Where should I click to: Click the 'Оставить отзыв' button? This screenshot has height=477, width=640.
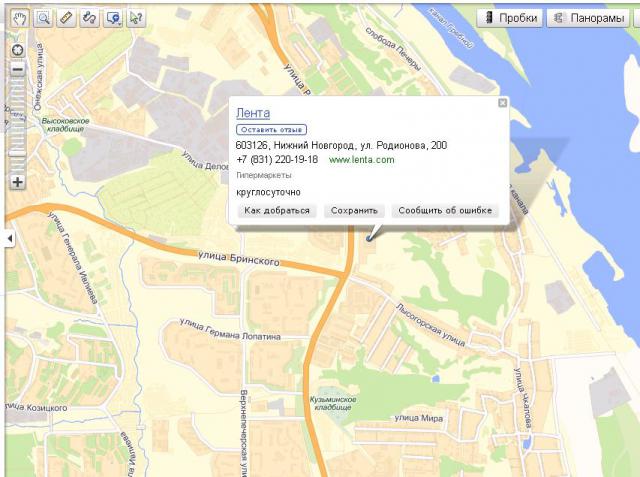tap(271, 129)
